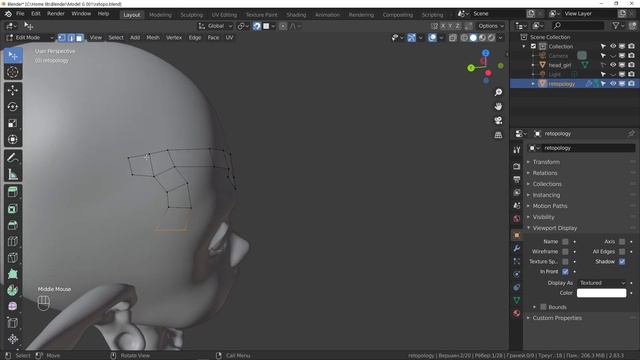Open the Display As Textured dropdown
This screenshot has width=640, height=360.
coord(602,283)
